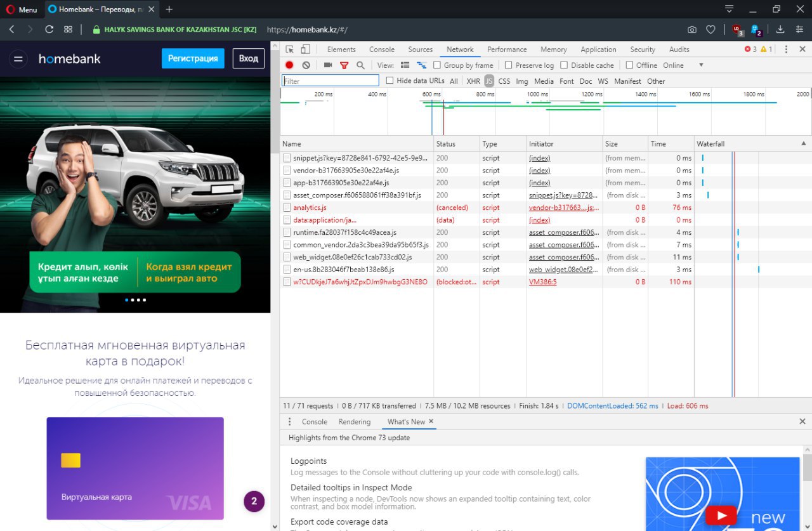Image resolution: width=812 pixels, height=531 pixels.
Task: Close the What's New drawer tab
Action: pyautogui.click(x=431, y=421)
